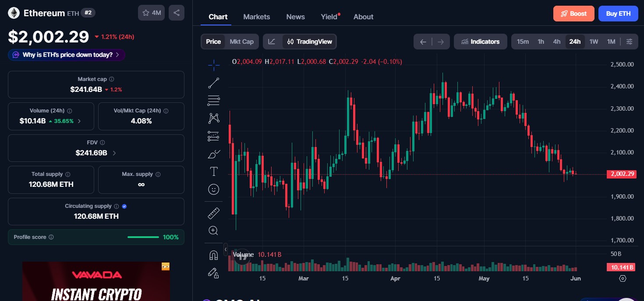Expand the FDV details chevron
Image resolution: width=644 pixels, height=301 pixels.
tap(114, 153)
